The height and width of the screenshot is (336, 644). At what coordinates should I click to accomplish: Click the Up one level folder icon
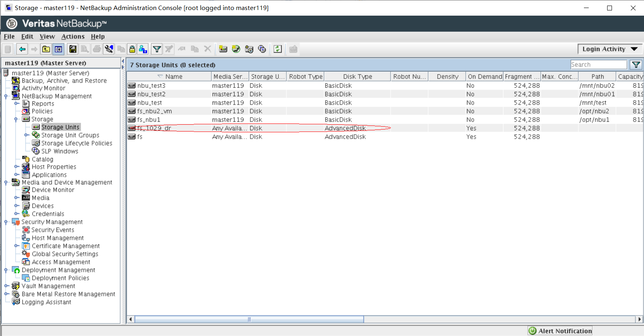tap(46, 49)
